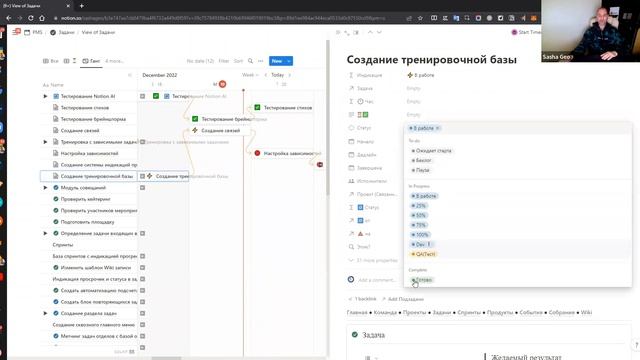Go to the next page with down chevron
640x360 pixels.
(379, 32)
